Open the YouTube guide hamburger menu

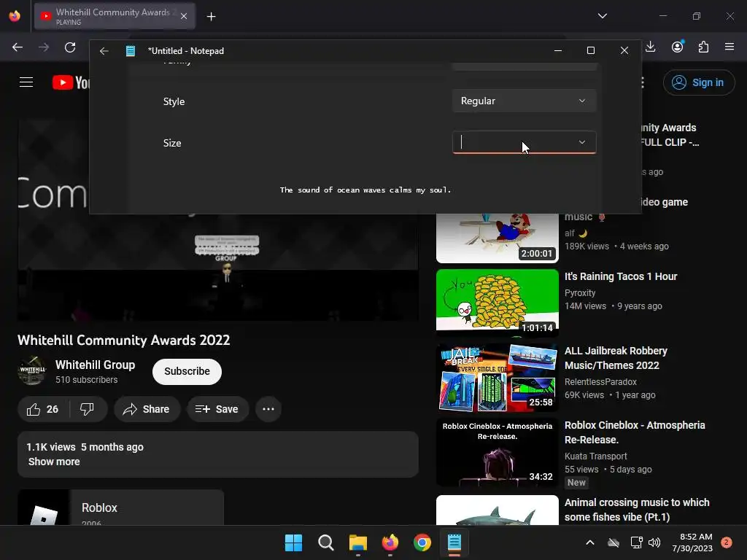tap(26, 82)
